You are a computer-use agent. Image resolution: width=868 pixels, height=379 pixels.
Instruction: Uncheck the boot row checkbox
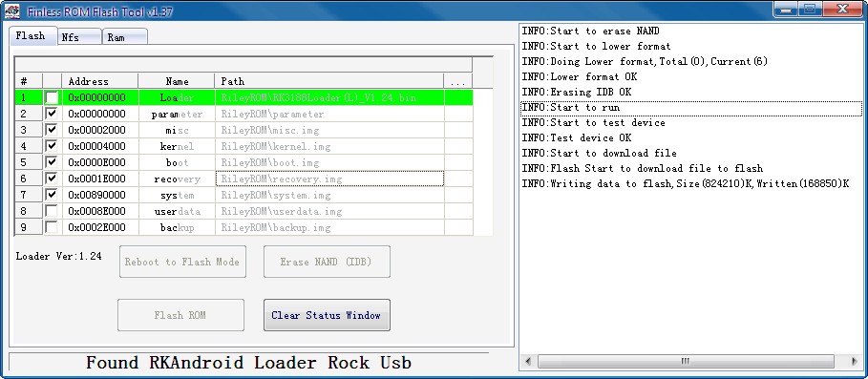click(52, 162)
